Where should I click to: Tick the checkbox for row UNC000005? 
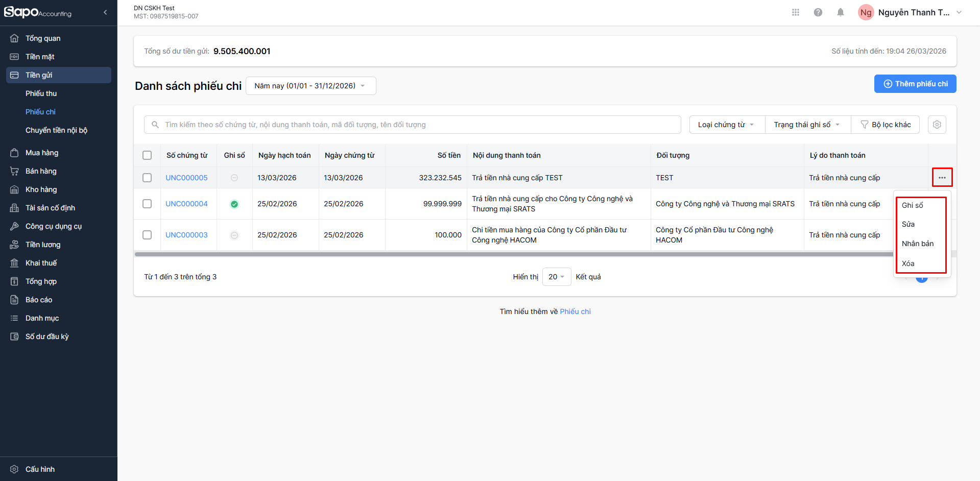147,178
